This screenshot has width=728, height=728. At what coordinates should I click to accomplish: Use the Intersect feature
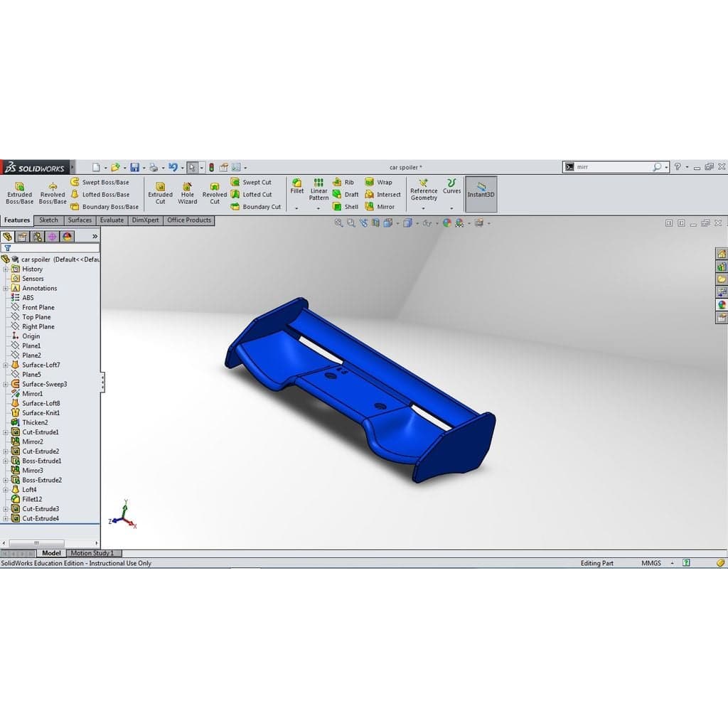383,195
